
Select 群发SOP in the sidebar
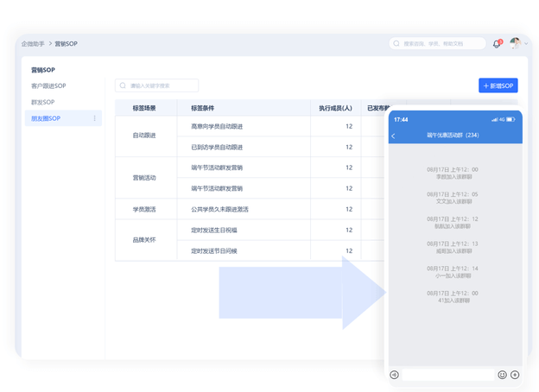click(x=43, y=102)
